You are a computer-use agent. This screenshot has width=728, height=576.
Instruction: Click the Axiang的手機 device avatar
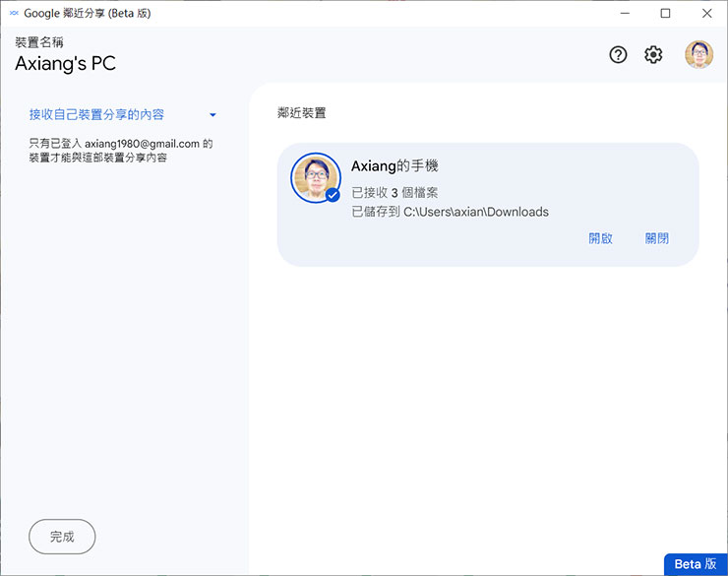tap(316, 178)
